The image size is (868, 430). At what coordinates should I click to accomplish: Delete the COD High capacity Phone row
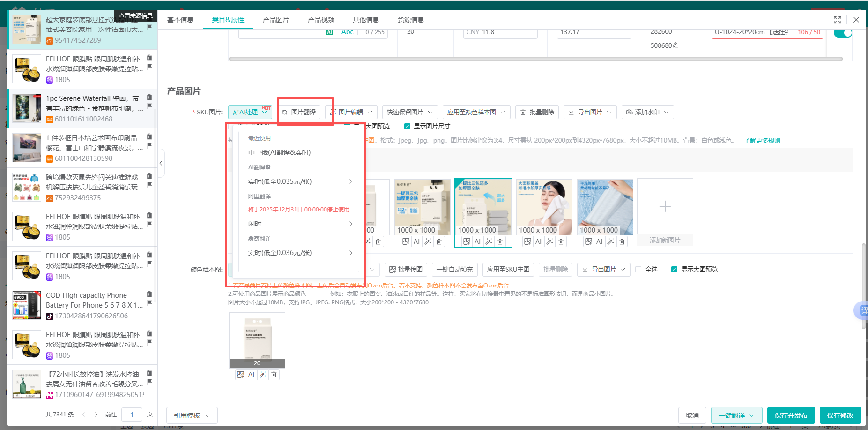149,294
